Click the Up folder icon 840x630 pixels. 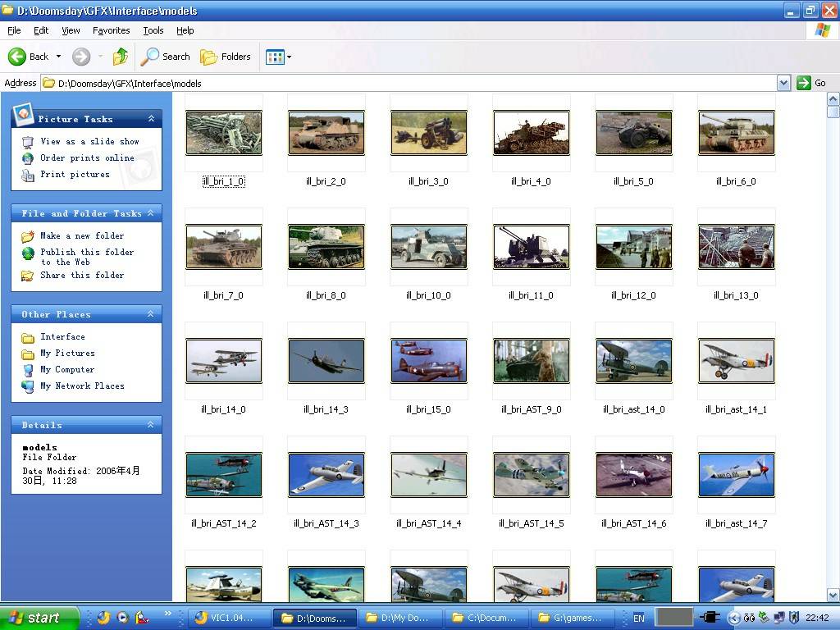[x=121, y=57]
